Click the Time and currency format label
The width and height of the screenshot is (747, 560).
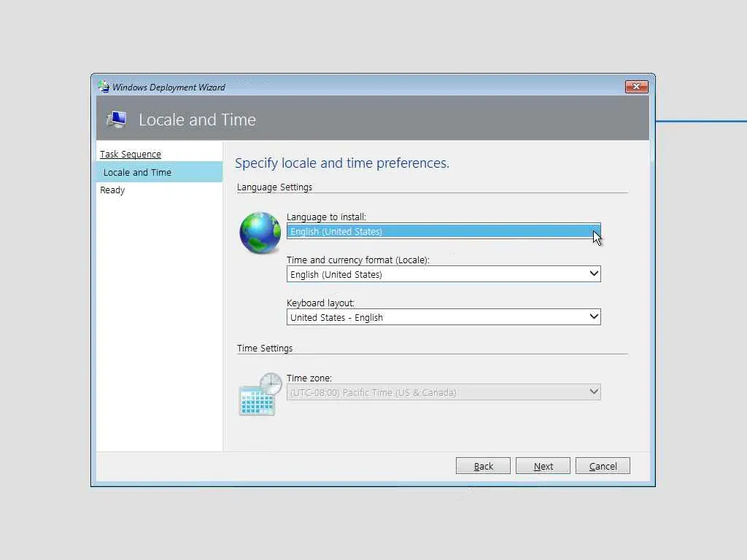point(357,260)
